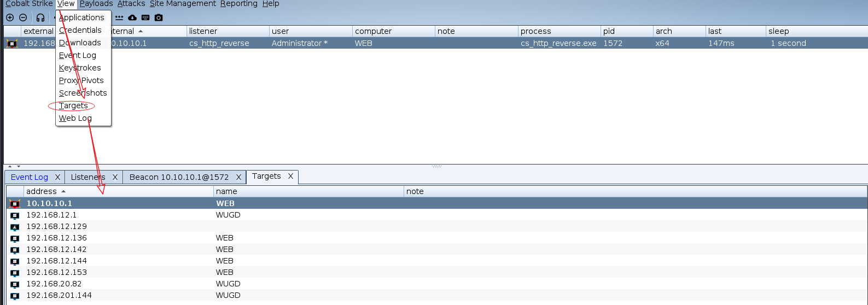Select the cs_http_reverse.exe process cell
This screenshot has height=305, width=868.
(x=558, y=43)
